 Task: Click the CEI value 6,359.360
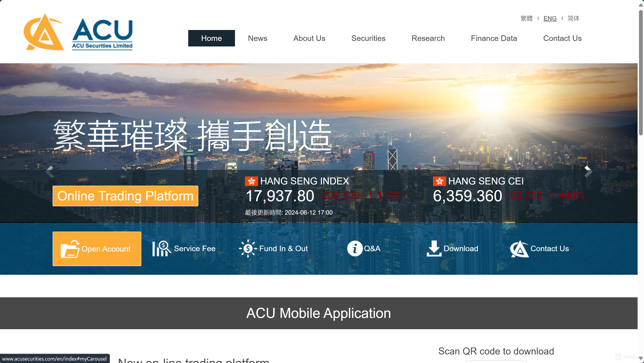468,196
